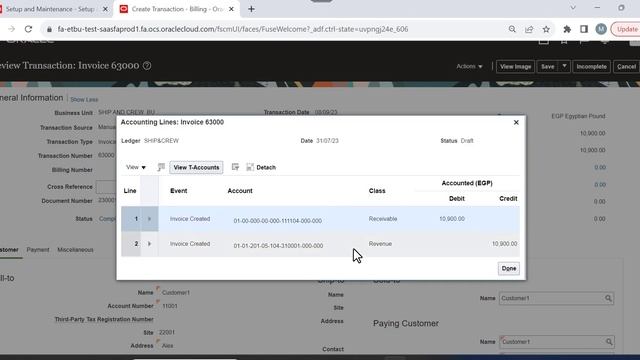Switch to the Miscellaneous tab
This screenshot has width=640, height=360.
75,250
